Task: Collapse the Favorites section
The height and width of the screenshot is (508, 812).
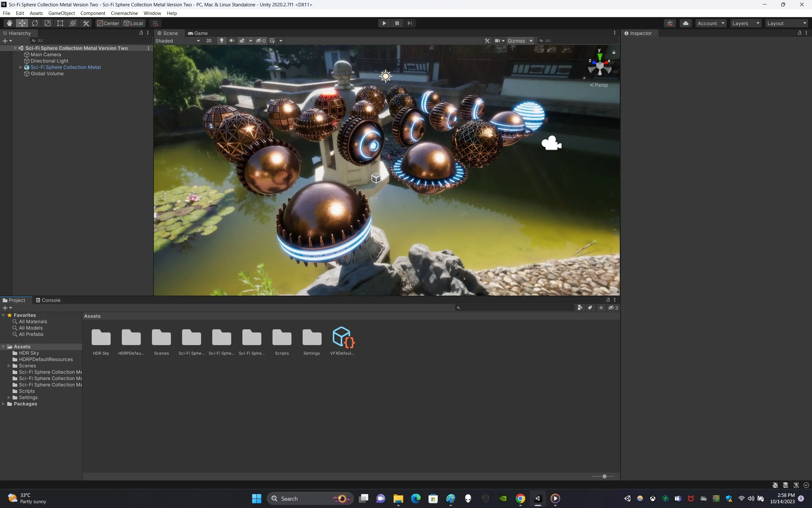Action: click(3, 315)
